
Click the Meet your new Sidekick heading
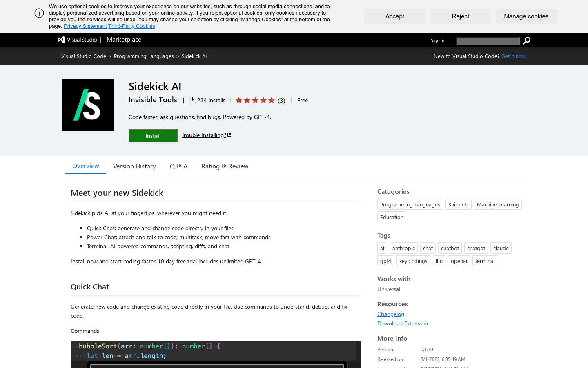pyautogui.click(x=117, y=193)
